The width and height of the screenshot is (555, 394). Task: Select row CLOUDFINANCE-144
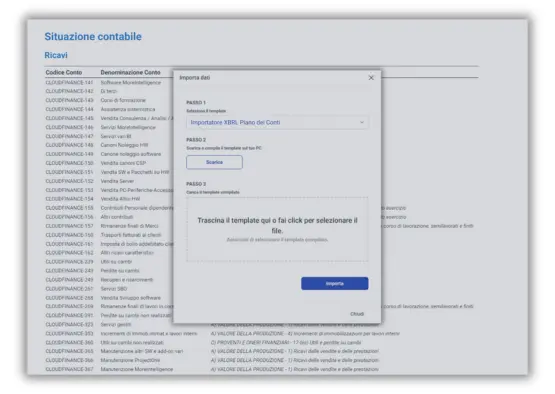click(x=69, y=109)
